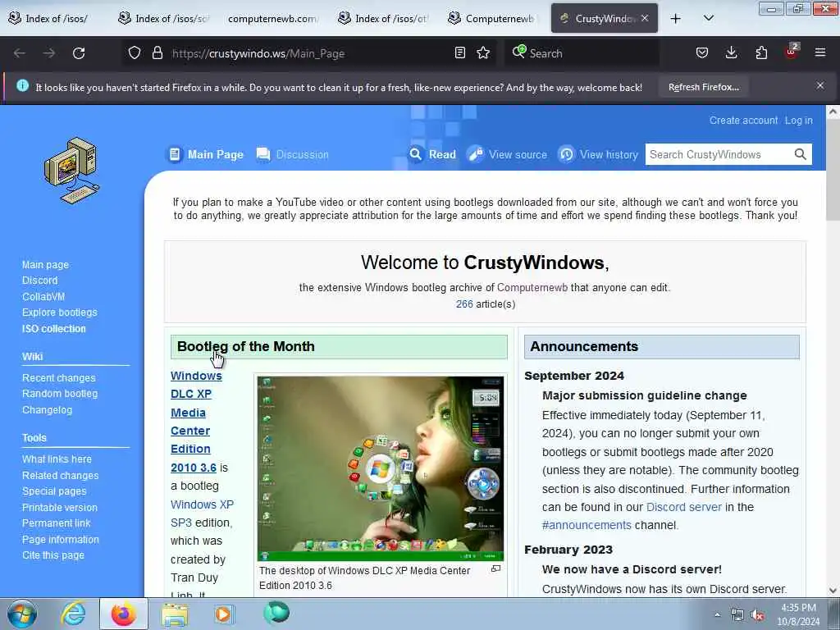Open Recent changes in the sidebar

coord(58,377)
